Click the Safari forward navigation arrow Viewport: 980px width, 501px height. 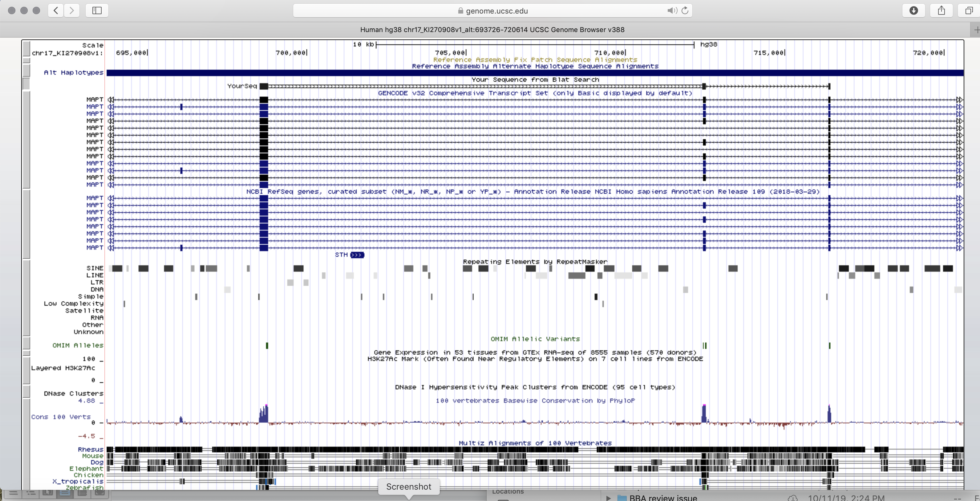click(71, 10)
